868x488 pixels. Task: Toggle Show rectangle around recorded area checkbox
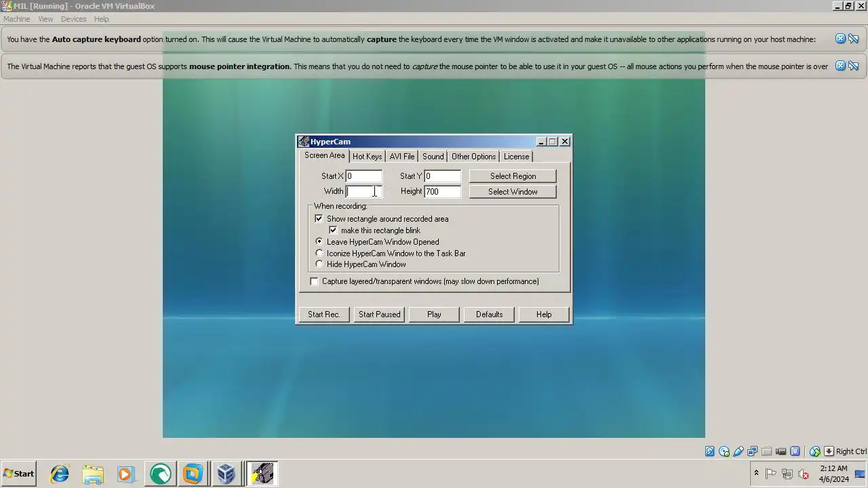tap(319, 219)
